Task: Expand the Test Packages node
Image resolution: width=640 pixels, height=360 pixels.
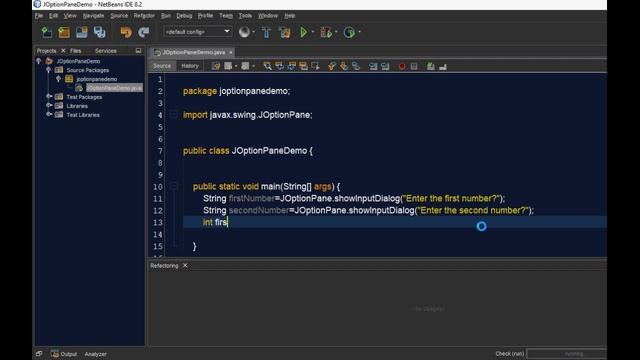Action: 49,97
